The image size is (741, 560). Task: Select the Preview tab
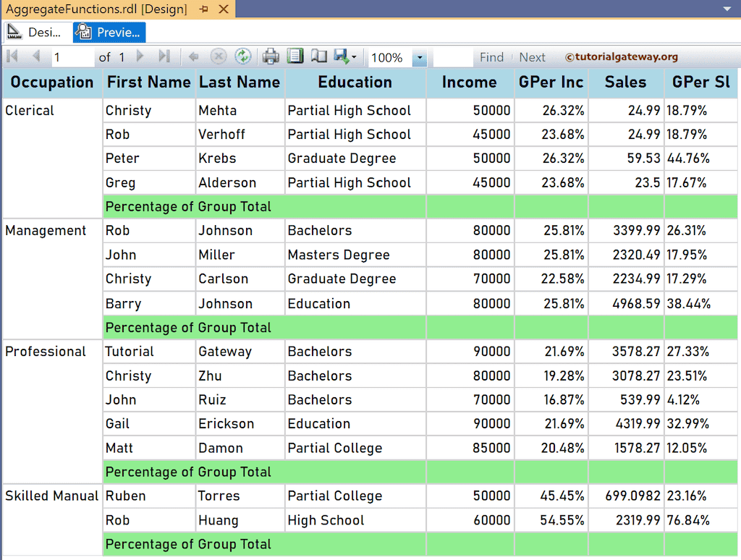coord(109,32)
